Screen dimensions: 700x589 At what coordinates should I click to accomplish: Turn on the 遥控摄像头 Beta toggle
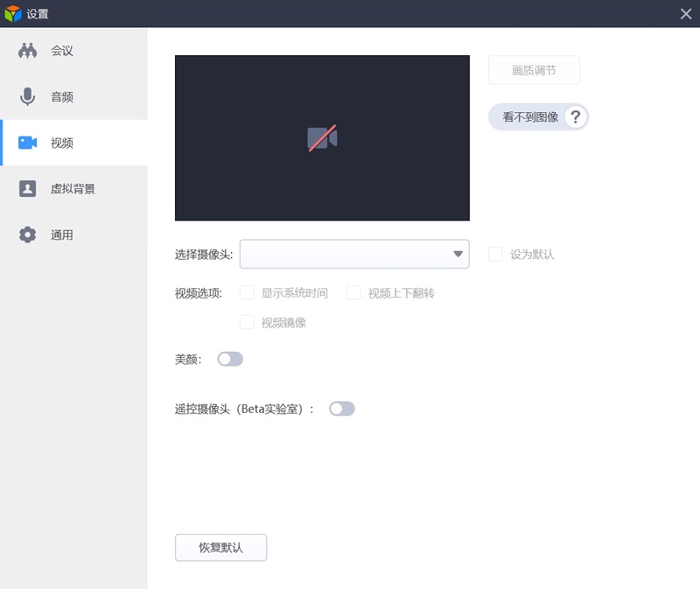coord(342,409)
